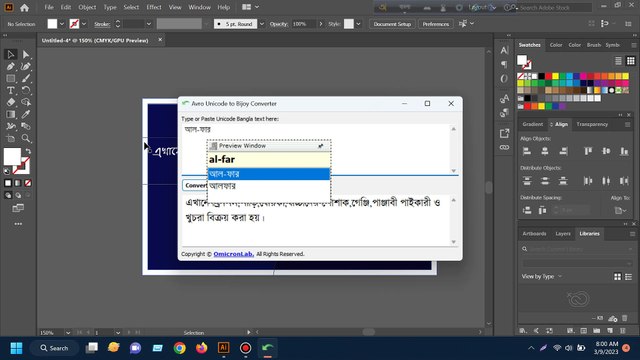Select the Gradient tool
640x360 pixels.
[11, 114]
